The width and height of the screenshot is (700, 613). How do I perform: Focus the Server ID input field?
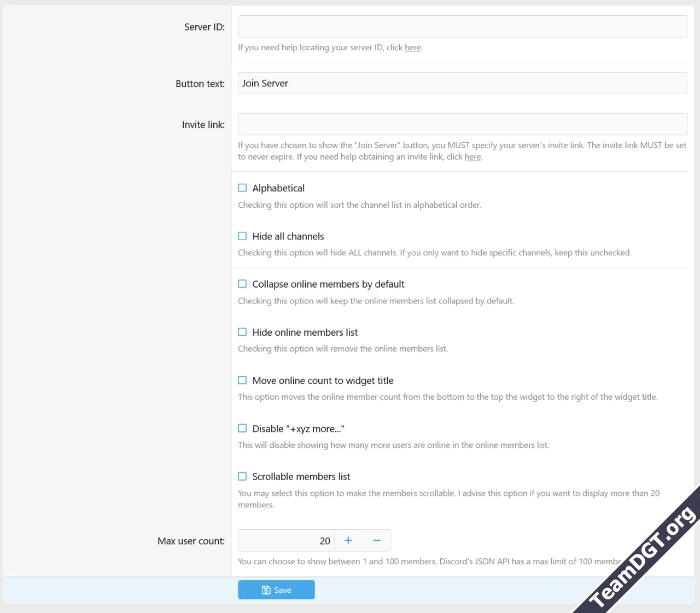462,26
